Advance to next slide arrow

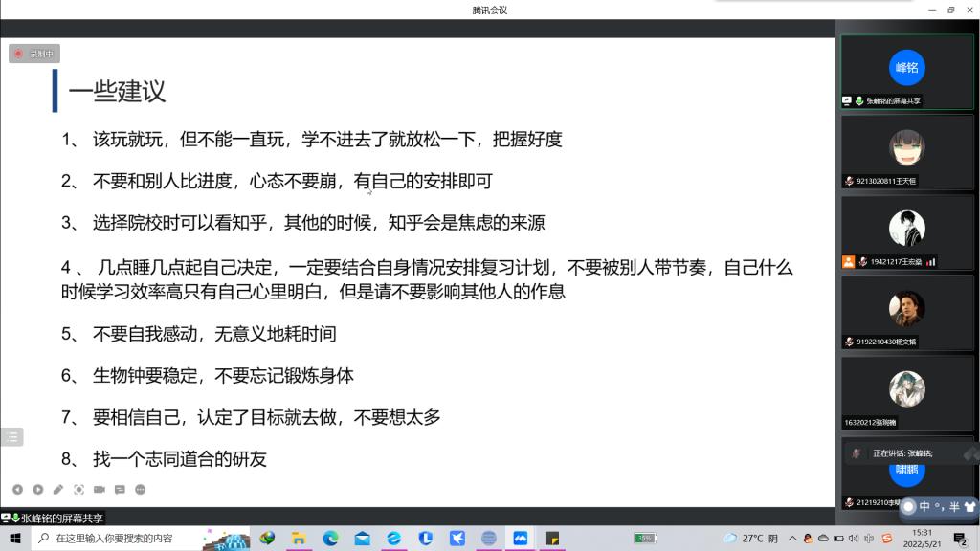click(x=38, y=490)
